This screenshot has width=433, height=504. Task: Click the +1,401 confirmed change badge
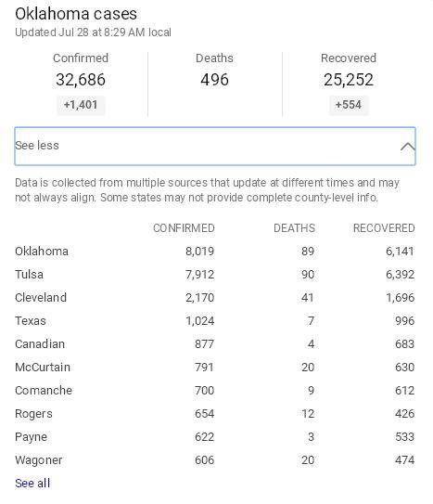pyautogui.click(x=81, y=105)
